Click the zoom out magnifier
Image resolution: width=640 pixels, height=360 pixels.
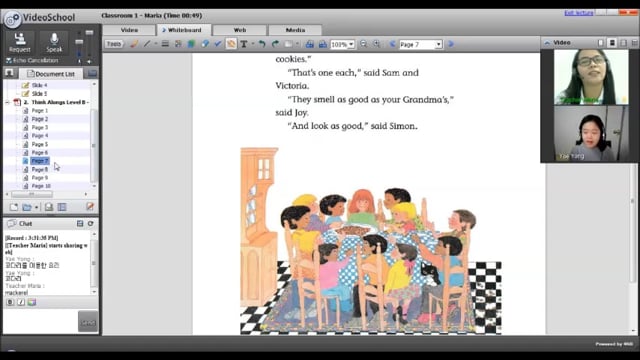tap(363, 44)
